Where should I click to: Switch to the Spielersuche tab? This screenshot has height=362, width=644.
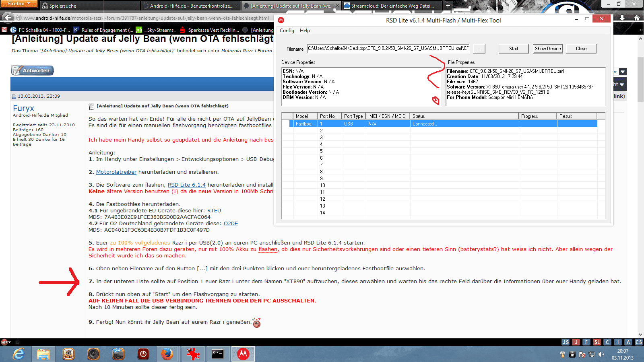click(89, 6)
